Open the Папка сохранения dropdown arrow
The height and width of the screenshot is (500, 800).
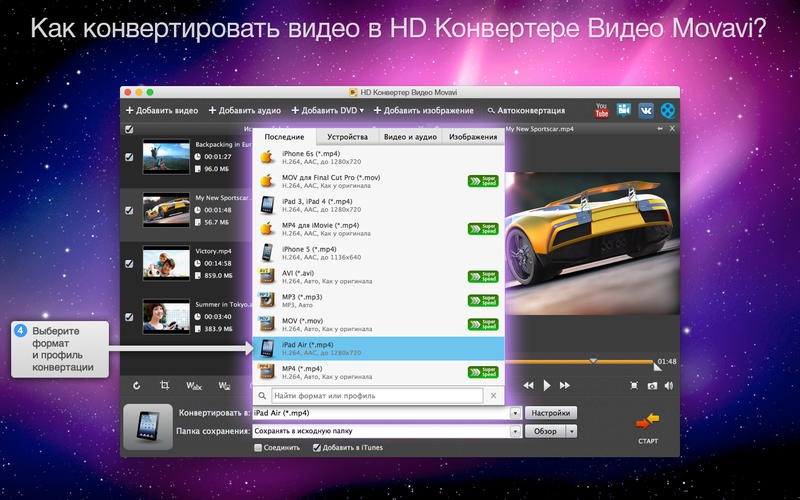click(x=515, y=431)
